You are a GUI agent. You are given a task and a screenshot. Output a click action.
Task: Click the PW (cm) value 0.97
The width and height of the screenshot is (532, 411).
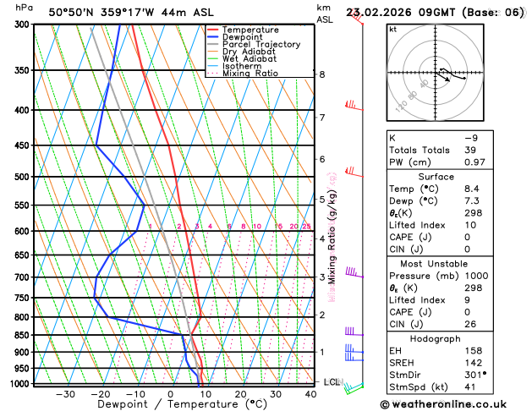pyautogui.click(x=474, y=162)
